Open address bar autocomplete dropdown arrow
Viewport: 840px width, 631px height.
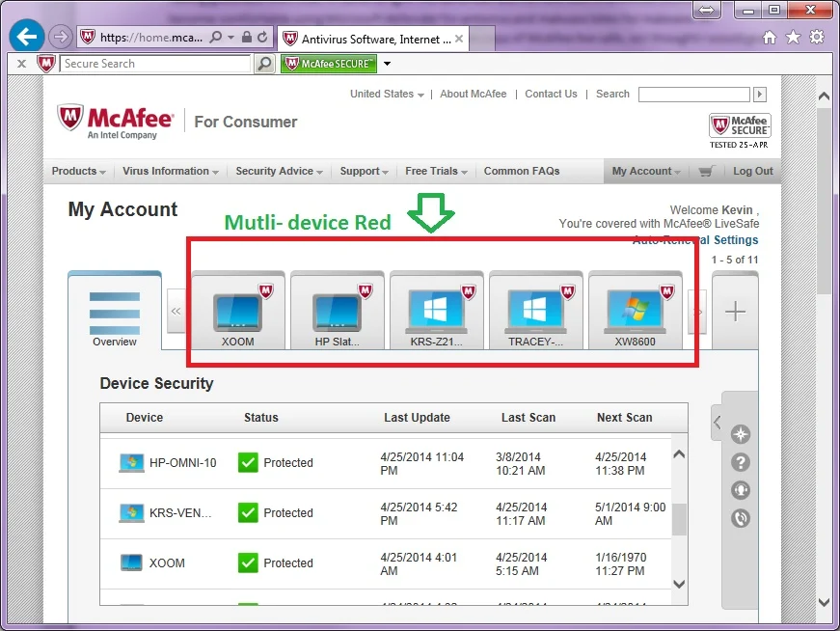tap(230, 37)
